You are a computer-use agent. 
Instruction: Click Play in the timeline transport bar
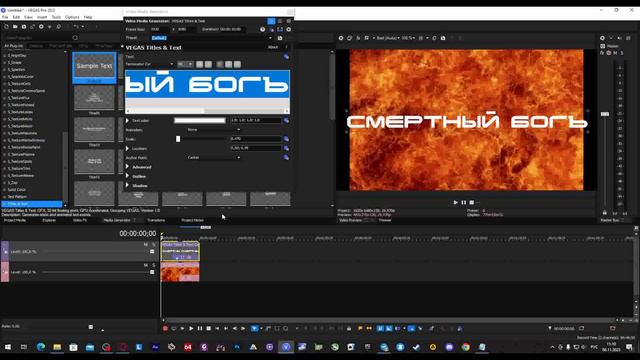pos(191,328)
